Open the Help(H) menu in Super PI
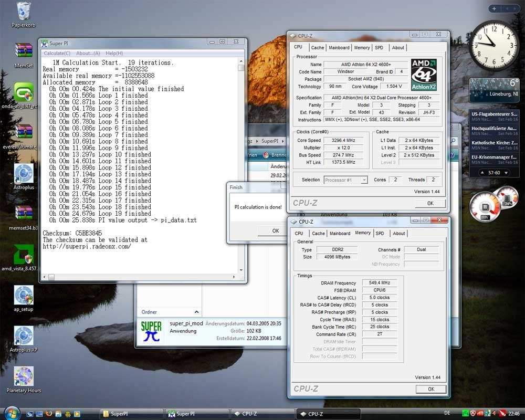The image size is (525, 420). (x=114, y=53)
